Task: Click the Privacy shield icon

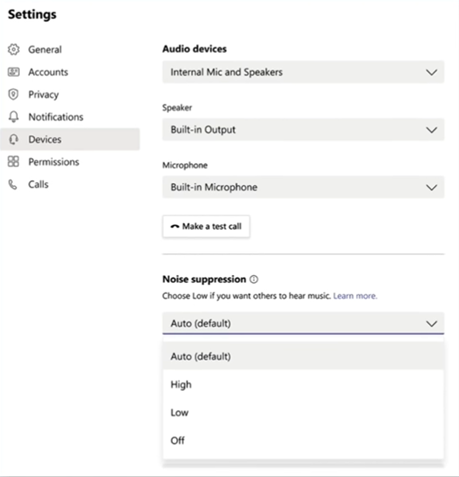Action: click(14, 94)
